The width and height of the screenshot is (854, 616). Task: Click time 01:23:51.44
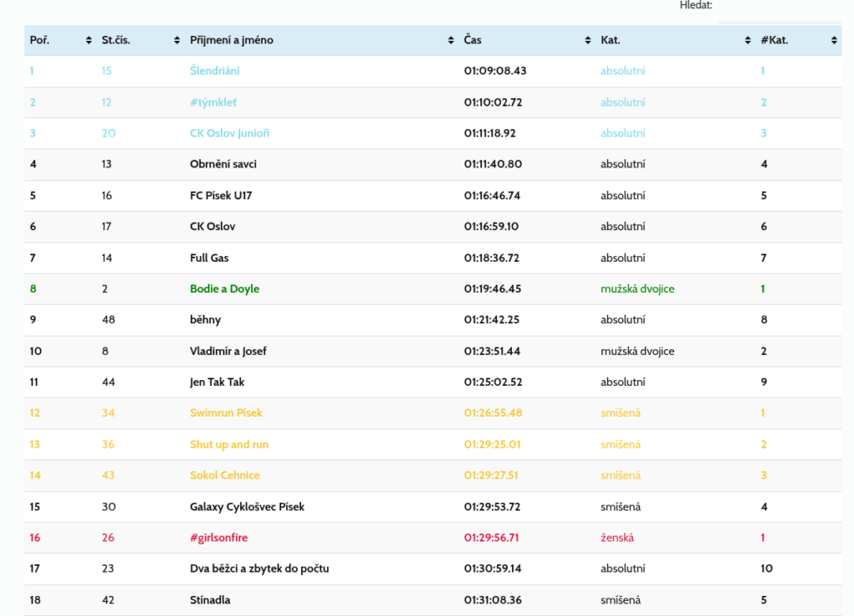(492, 351)
